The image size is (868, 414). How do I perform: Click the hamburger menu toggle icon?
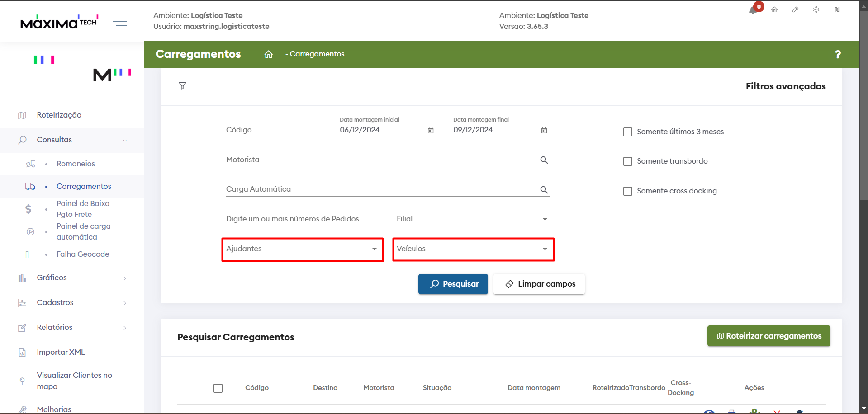tap(120, 21)
